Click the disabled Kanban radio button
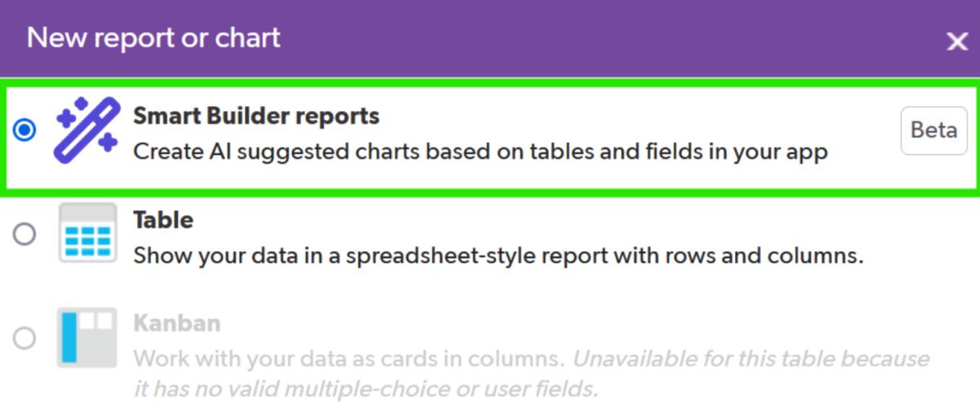 point(25,338)
